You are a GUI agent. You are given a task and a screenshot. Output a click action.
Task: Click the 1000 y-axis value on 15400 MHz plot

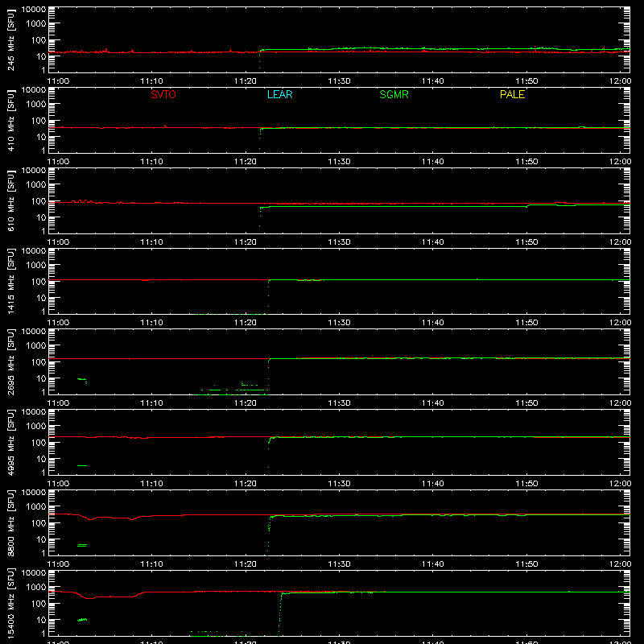(x=36, y=587)
